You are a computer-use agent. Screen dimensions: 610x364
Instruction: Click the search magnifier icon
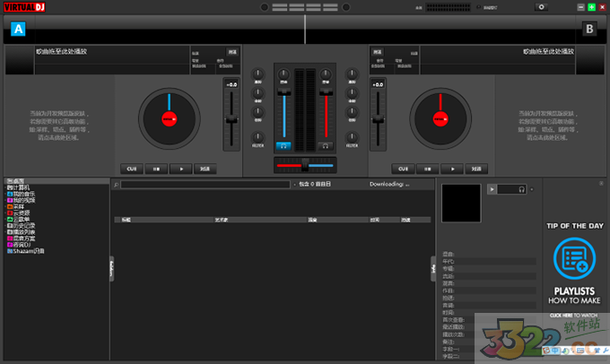pos(116,185)
